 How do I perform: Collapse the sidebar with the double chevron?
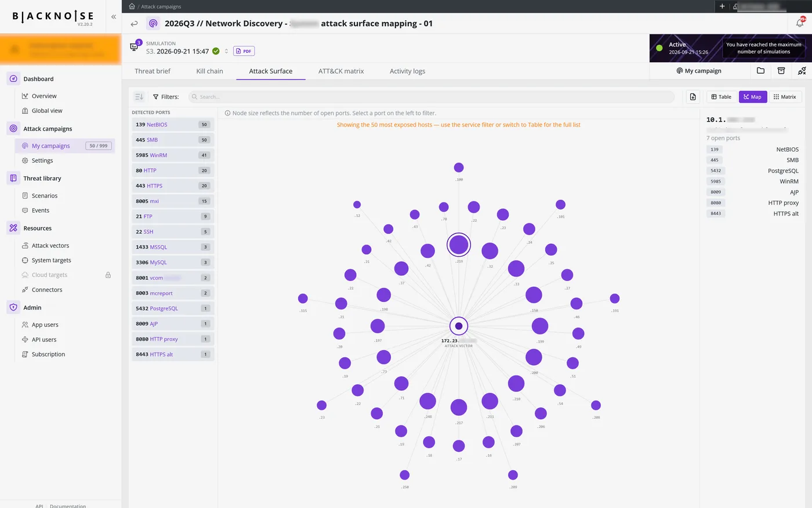tap(114, 17)
